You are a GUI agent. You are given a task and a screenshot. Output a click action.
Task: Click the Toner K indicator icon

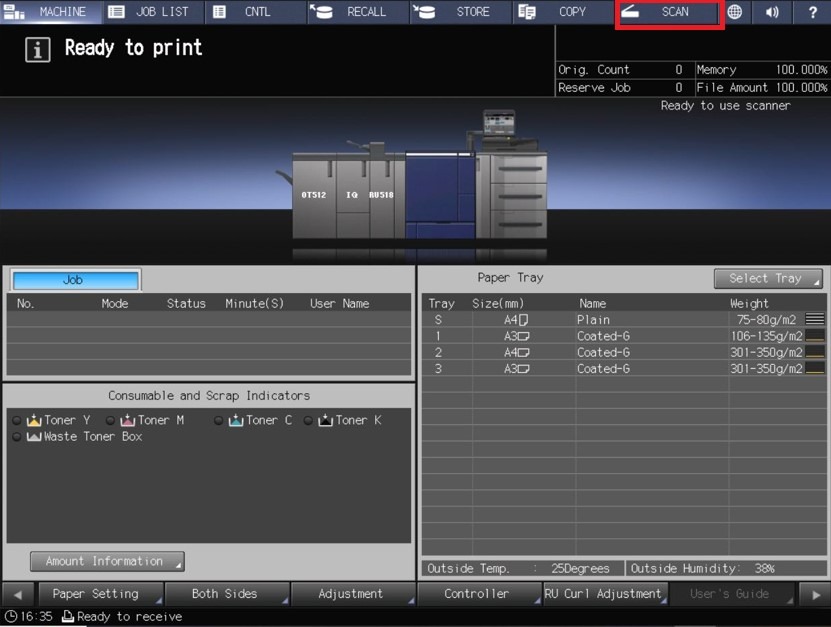[325, 420]
